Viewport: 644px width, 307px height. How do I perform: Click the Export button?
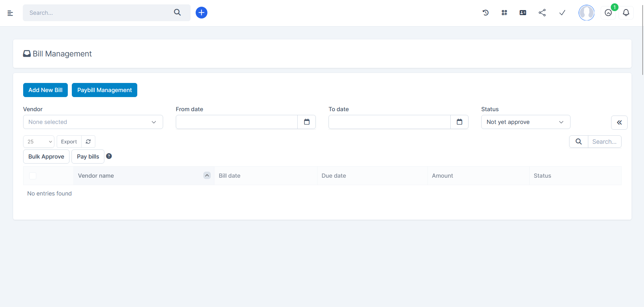69,142
